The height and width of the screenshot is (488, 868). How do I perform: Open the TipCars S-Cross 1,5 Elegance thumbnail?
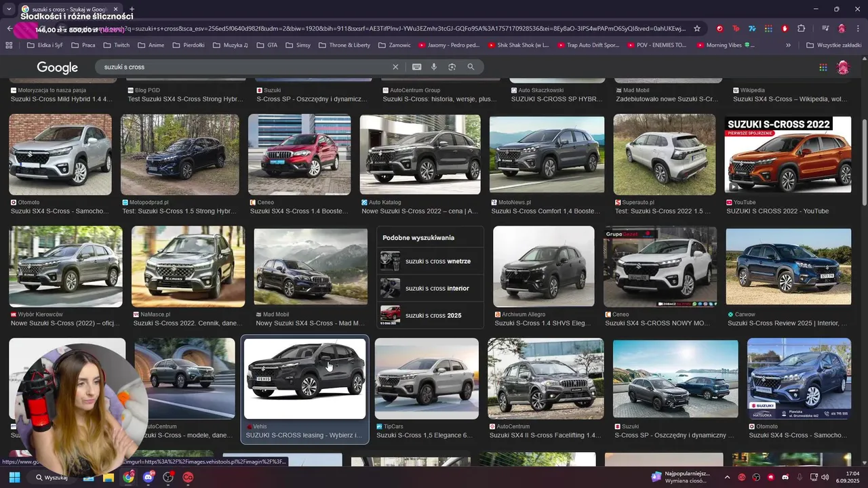click(427, 378)
